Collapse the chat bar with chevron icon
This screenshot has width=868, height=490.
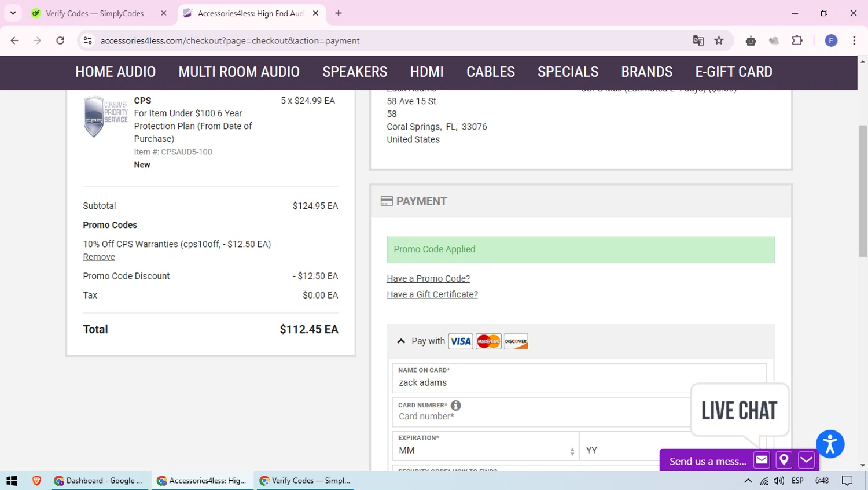coord(806,460)
